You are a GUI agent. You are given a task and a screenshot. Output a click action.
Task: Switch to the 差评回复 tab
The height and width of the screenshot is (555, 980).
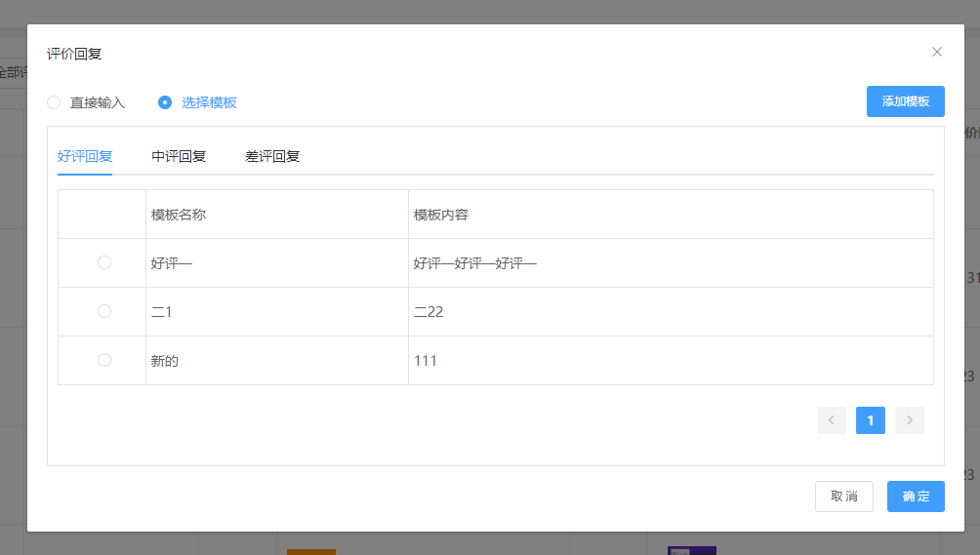(x=272, y=156)
